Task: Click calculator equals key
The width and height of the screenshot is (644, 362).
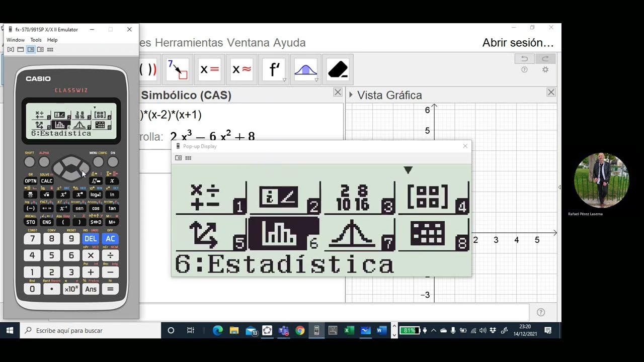Action: pos(110,289)
